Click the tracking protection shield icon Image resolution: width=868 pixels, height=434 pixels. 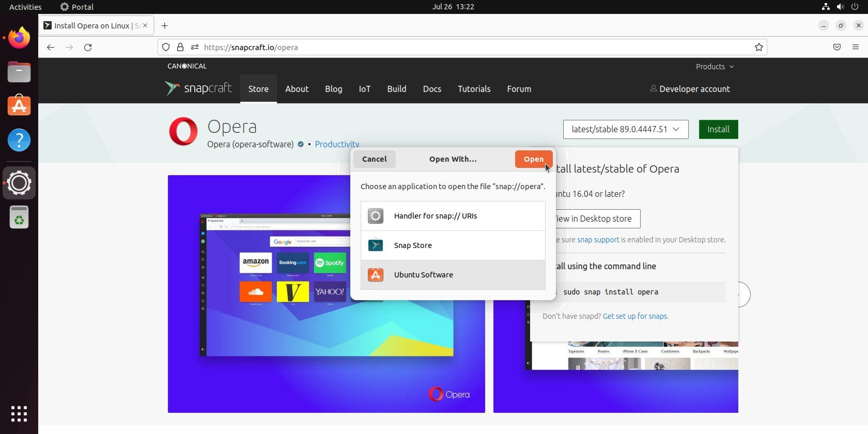pyautogui.click(x=166, y=47)
